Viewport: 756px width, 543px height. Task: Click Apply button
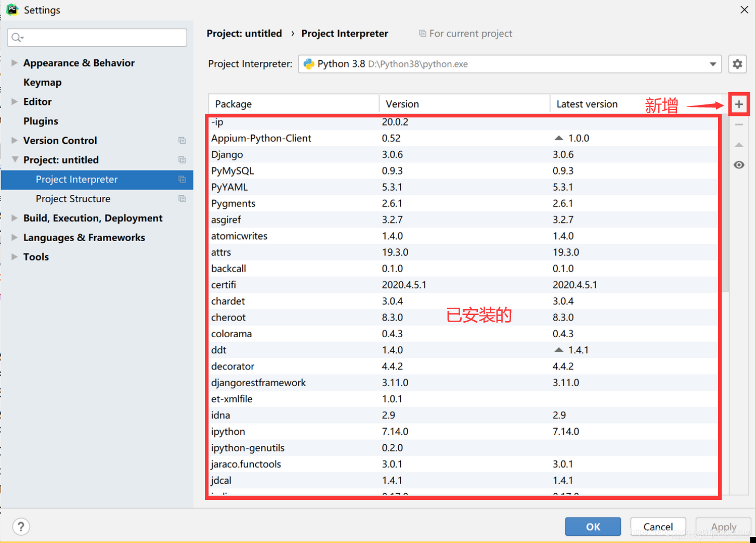(x=723, y=526)
